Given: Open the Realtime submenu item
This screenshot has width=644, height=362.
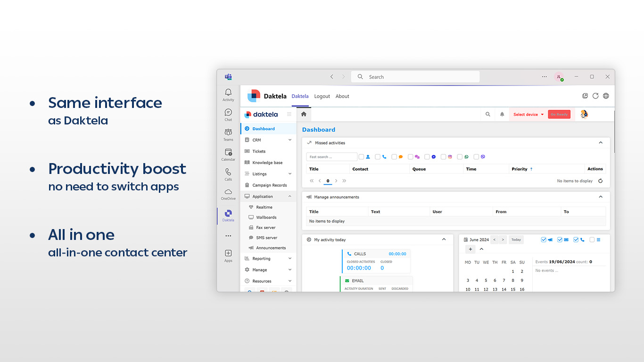Looking at the screenshot, I should click(x=268, y=207).
